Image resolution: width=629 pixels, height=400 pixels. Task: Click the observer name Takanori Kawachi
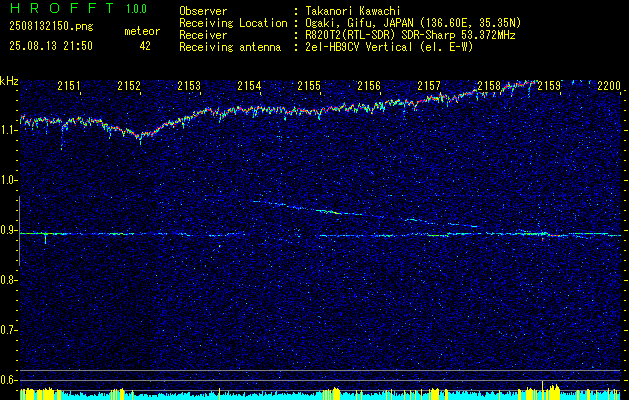(353, 11)
